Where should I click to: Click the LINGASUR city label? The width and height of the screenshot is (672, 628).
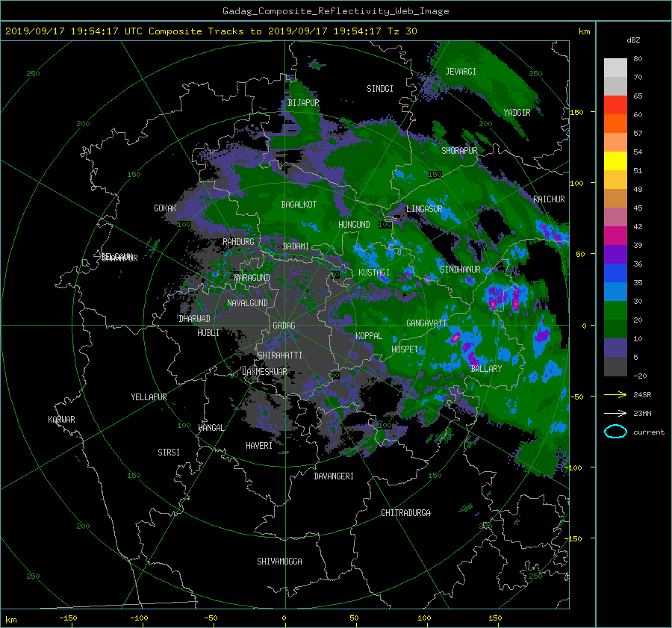point(424,209)
